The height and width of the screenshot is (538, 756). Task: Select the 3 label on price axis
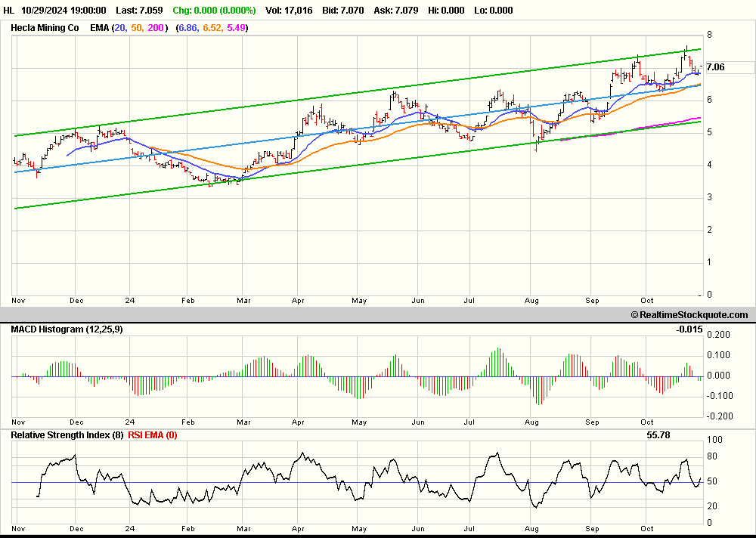[709, 197]
